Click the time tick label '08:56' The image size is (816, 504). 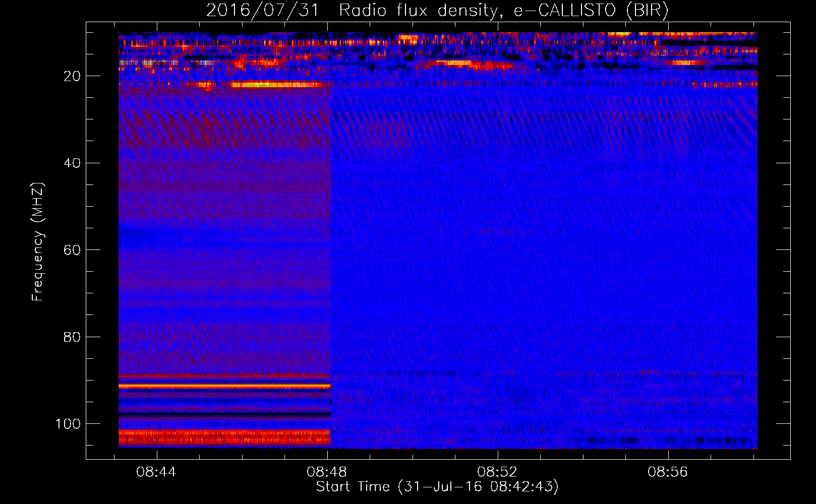pos(668,472)
